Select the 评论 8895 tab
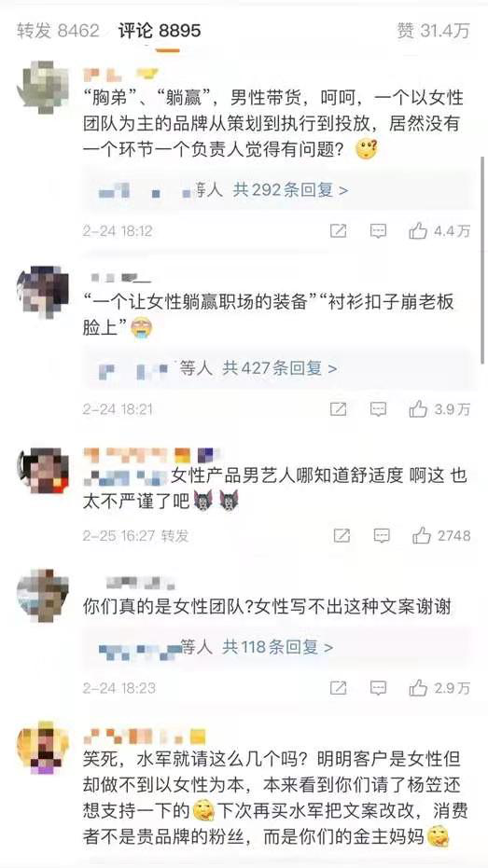 click(160, 31)
